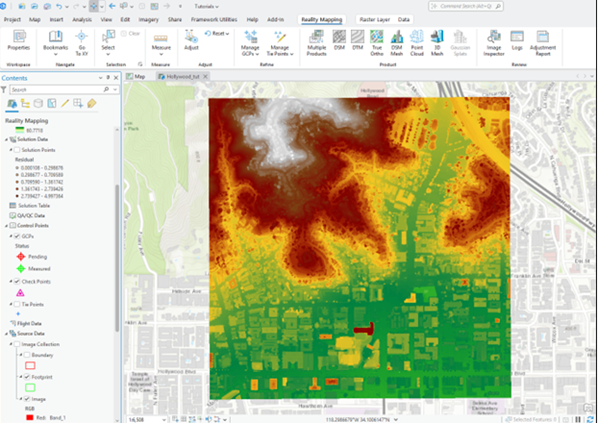Screen dimensions: 598x423
Task: Click the filter icon beside Contents search
Action: 4,90
